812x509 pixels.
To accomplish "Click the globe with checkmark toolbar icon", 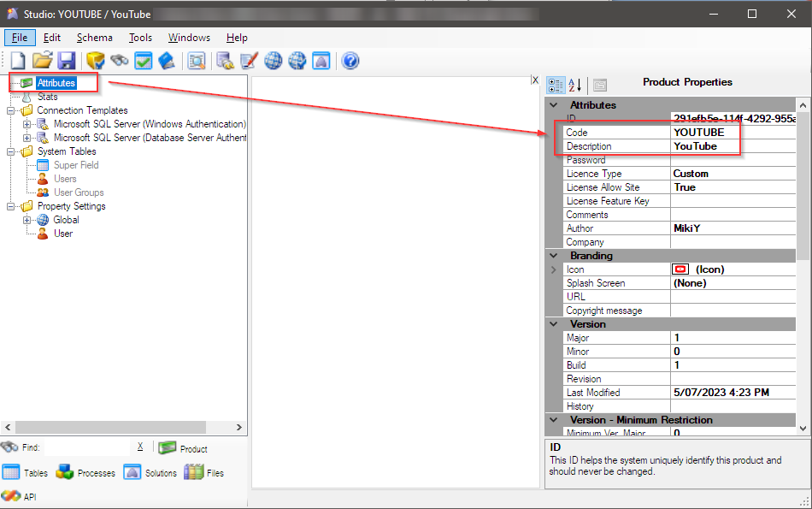I will (x=297, y=61).
